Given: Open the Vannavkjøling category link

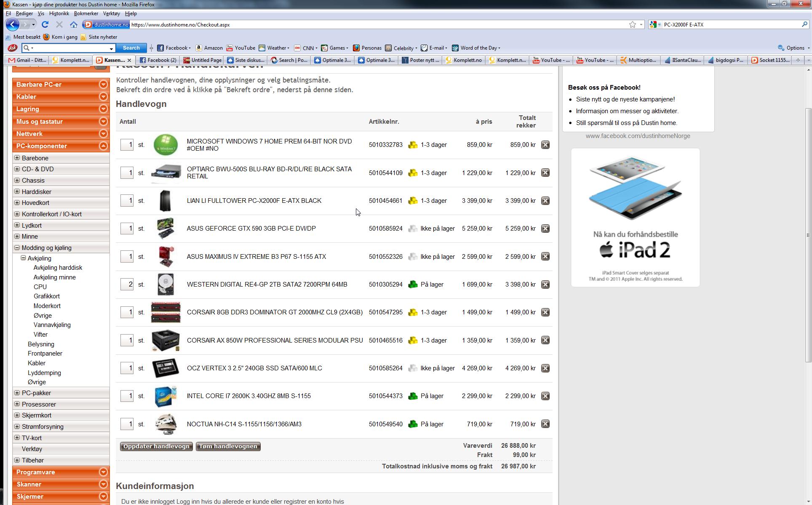Looking at the screenshot, I should pyautogui.click(x=52, y=325).
